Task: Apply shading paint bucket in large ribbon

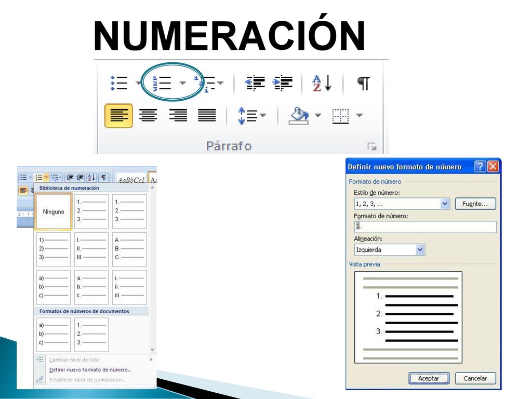Action: pos(299,116)
